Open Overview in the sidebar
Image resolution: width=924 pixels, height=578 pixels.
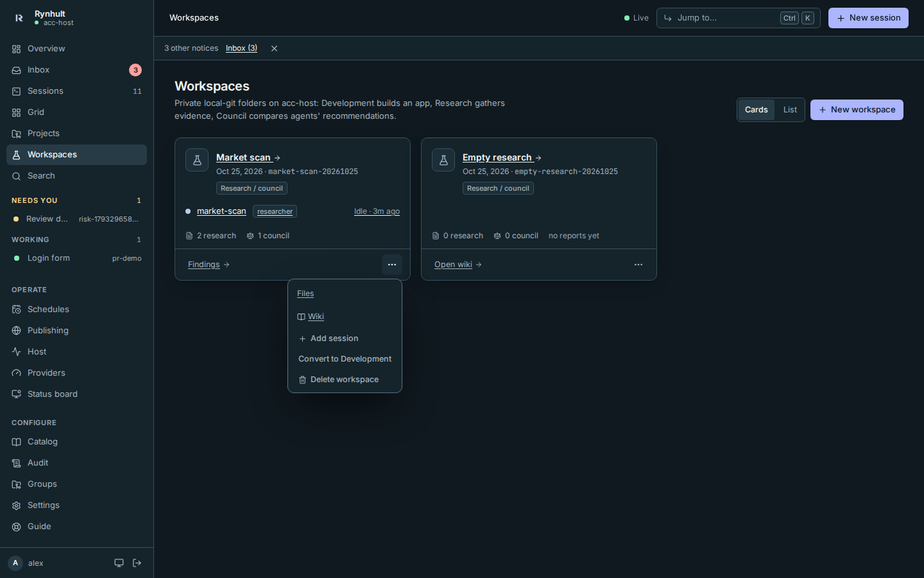[x=76, y=49]
